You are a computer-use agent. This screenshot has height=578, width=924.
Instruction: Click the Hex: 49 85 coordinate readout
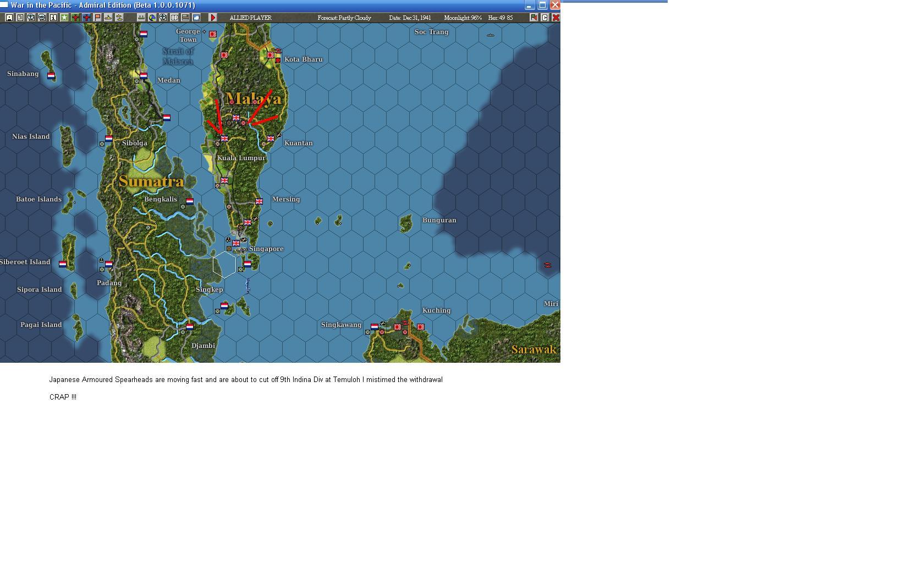(x=501, y=18)
